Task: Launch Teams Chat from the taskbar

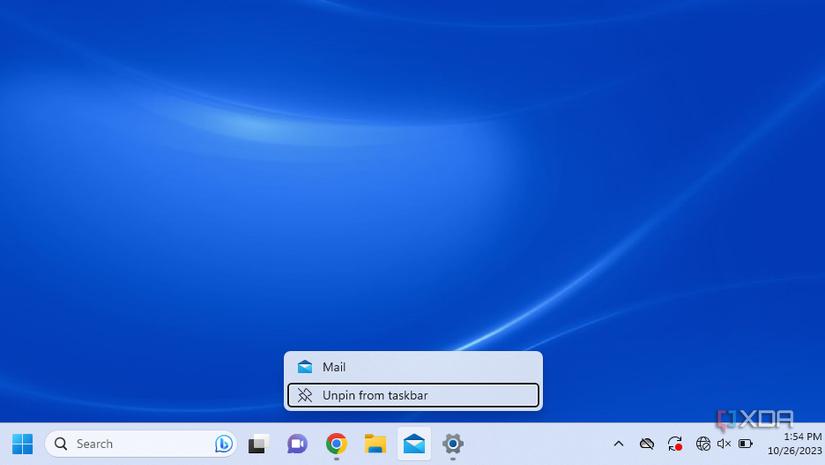Action: [x=297, y=444]
